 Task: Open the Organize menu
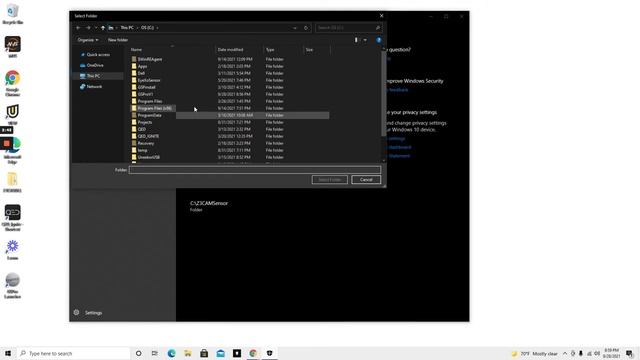88,40
